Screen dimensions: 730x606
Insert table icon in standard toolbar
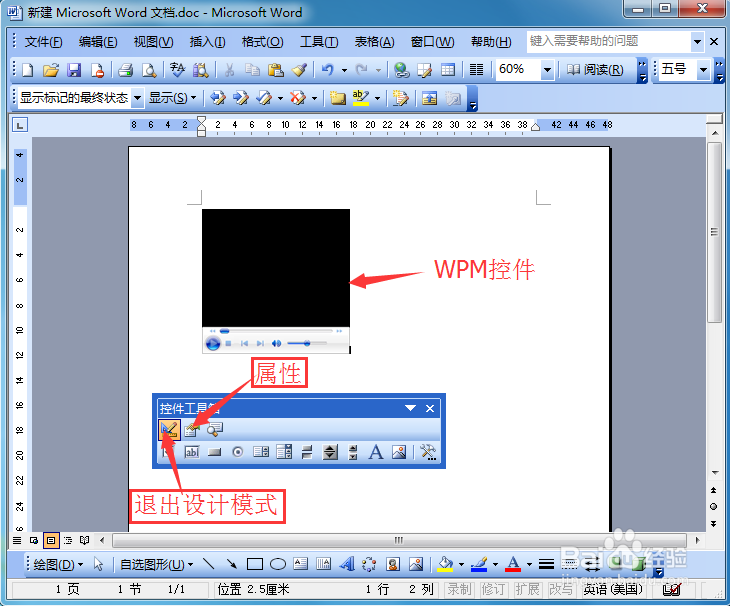[448, 70]
